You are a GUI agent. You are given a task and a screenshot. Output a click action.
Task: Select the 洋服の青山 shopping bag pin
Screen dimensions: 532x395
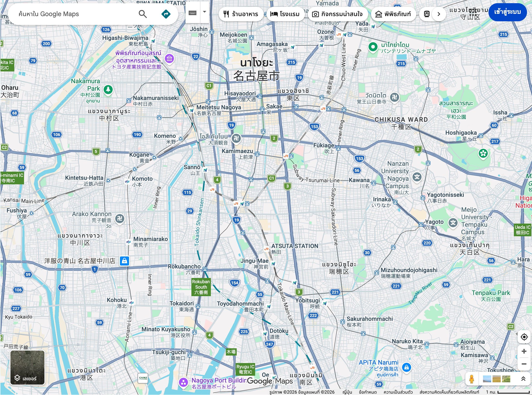pos(124,261)
